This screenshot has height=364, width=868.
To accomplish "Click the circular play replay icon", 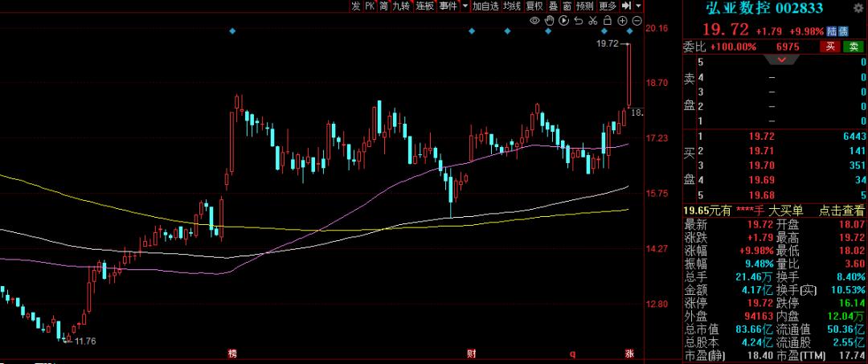I will click(x=563, y=20).
